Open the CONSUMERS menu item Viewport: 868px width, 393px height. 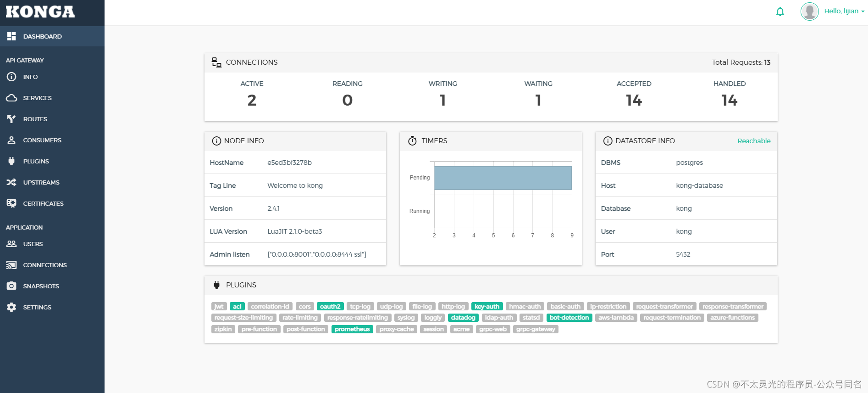click(x=52, y=140)
